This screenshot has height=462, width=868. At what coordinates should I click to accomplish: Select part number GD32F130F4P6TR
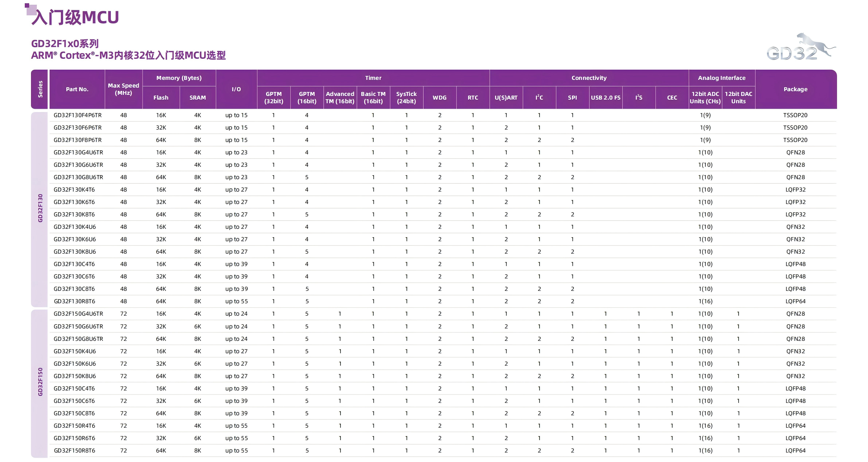click(x=78, y=115)
